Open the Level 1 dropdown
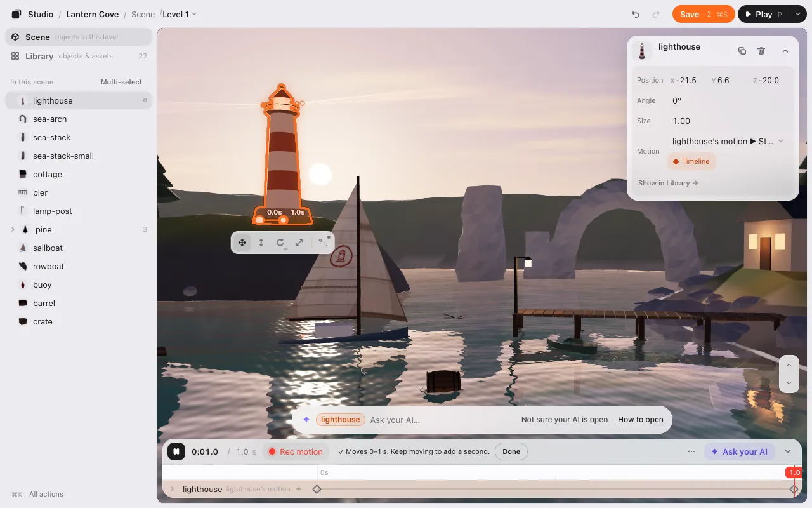 (180, 14)
